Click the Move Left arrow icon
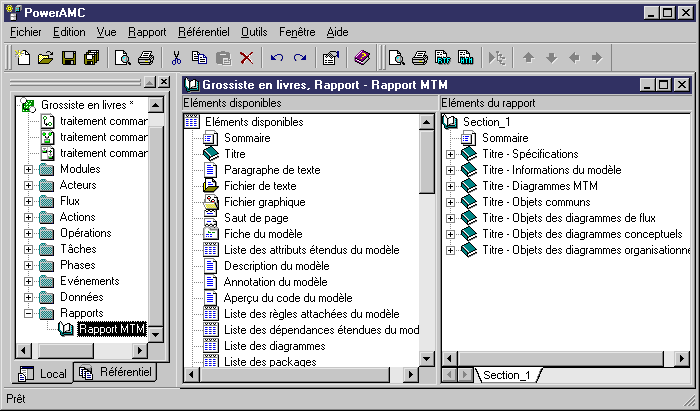 pos(575,58)
